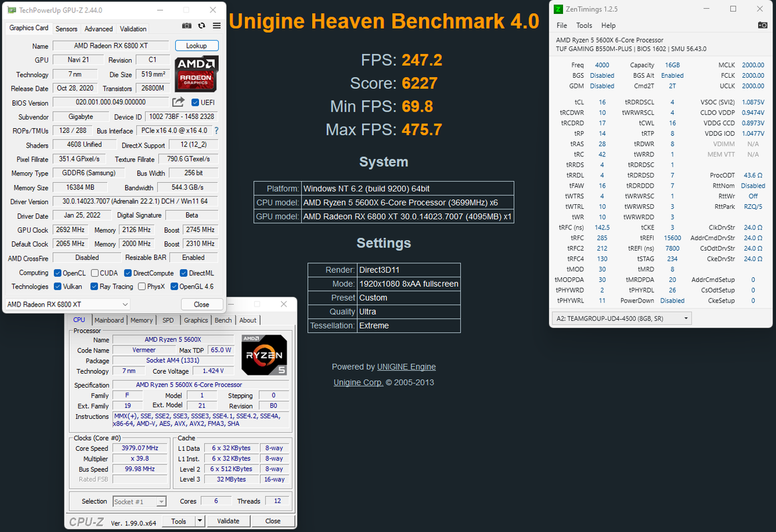776x532 pixels.
Task: Open the ZenTimings File menu
Action: tap(562, 25)
